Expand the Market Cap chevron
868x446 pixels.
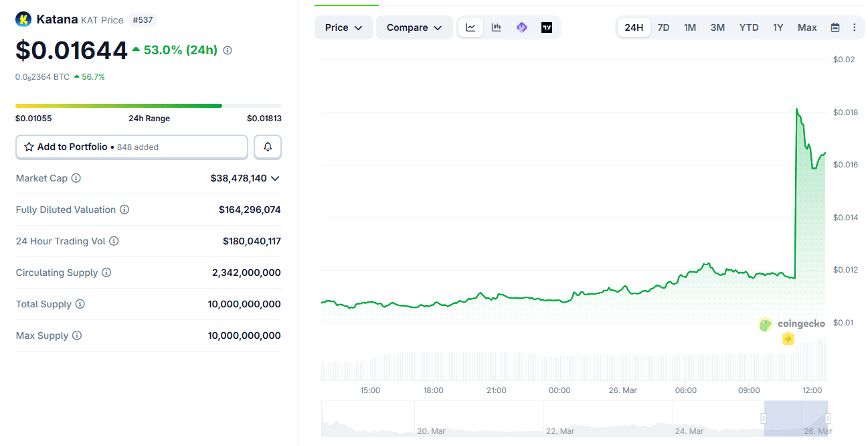[277, 178]
